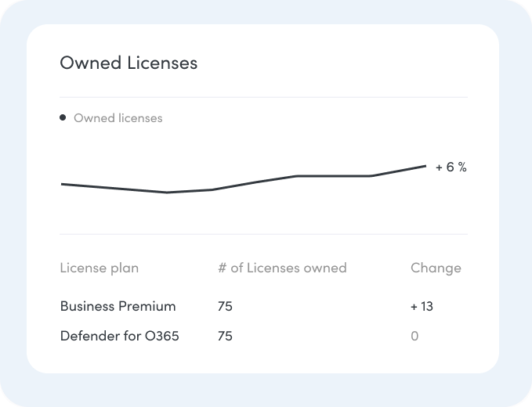Click the +6 % trend label

pos(451,167)
